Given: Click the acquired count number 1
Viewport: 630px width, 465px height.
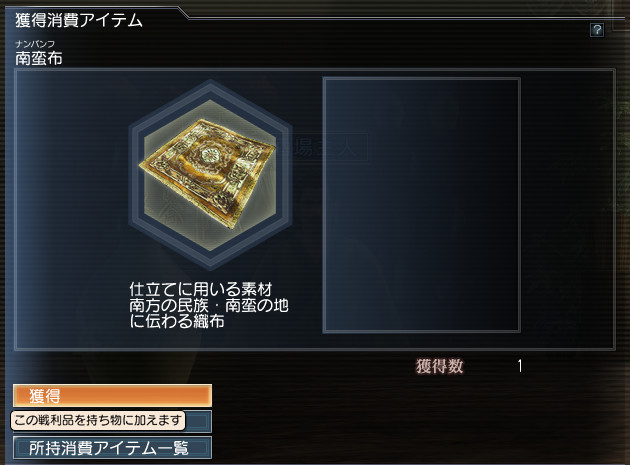Looking at the screenshot, I should pos(520,366).
